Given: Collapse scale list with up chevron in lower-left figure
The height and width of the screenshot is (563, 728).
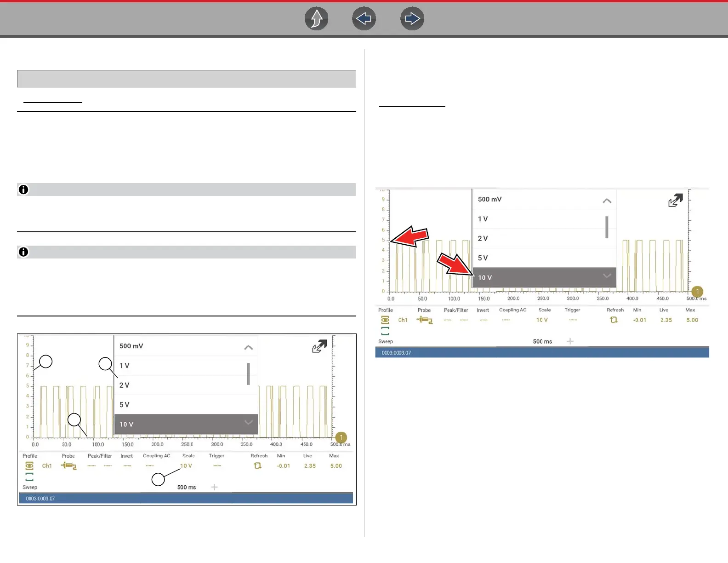Looking at the screenshot, I should [249, 347].
